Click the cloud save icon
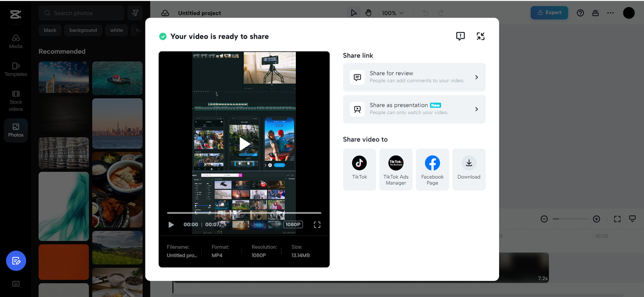The image size is (644, 297). [x=165, y=13]
